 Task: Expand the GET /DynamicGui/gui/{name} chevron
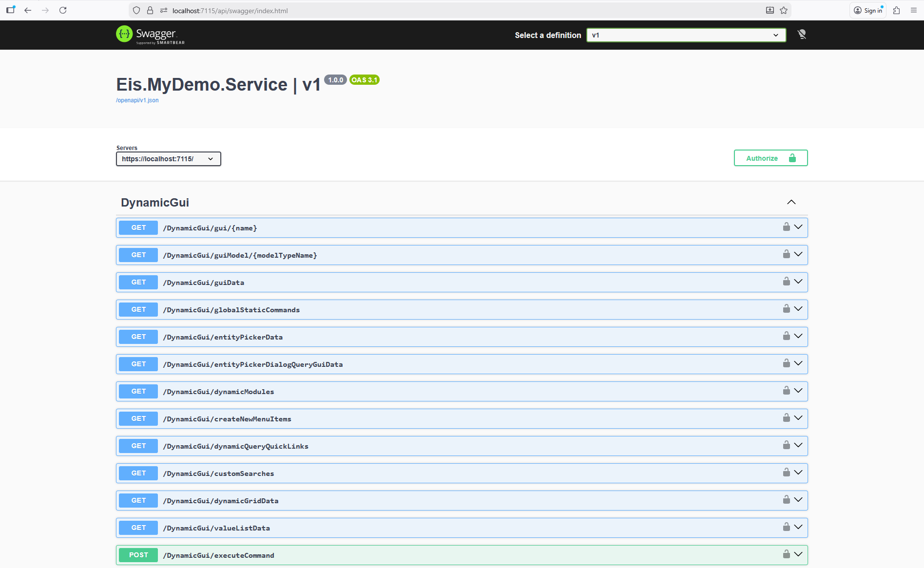(798, 227)
